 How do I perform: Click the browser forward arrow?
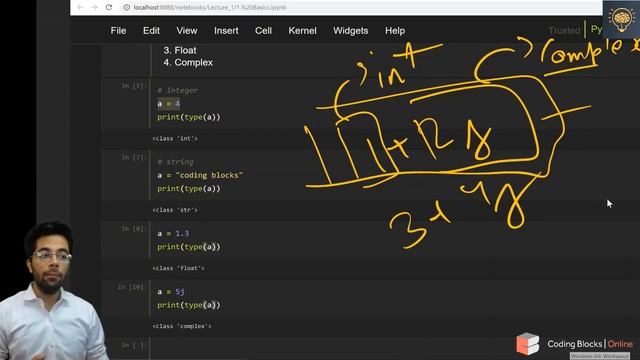click(94, 7)
